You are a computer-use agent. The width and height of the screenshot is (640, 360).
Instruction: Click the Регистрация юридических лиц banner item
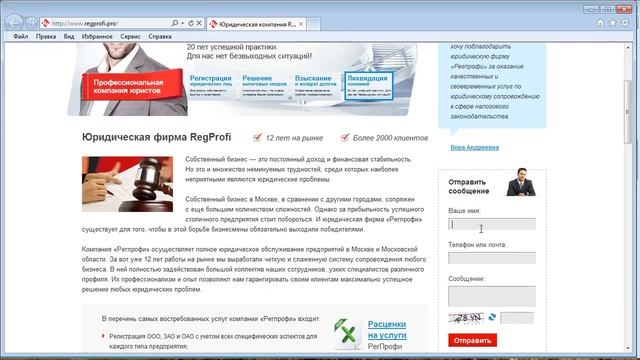(x=211, y=86)
